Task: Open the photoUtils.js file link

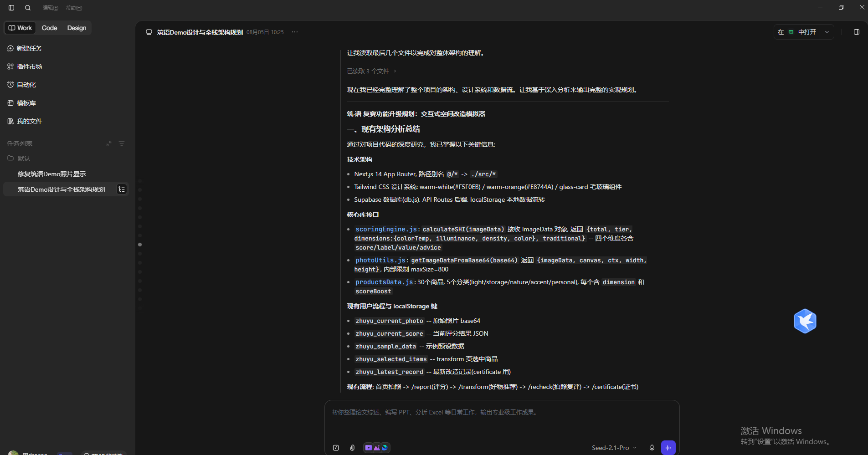Action: point(380,260)
